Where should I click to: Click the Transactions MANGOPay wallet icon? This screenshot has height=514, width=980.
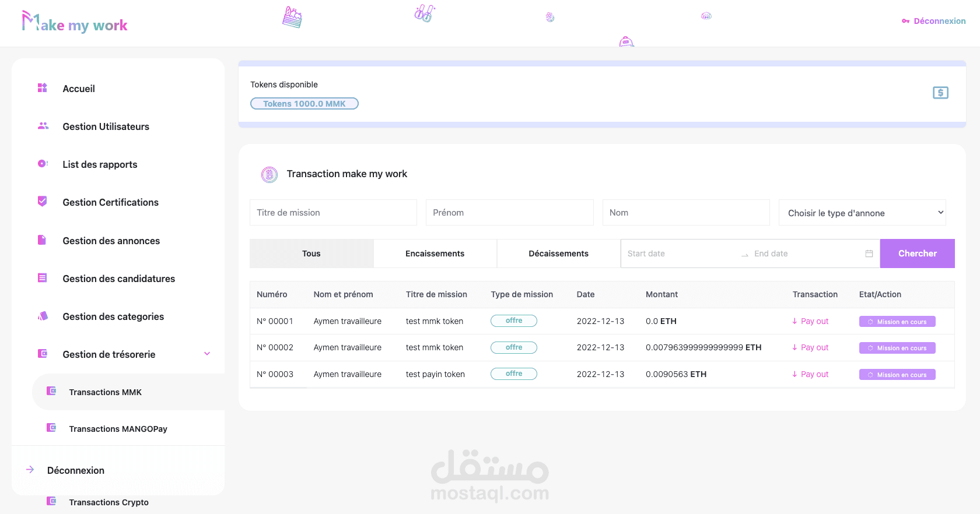click(x=51, y=428)
